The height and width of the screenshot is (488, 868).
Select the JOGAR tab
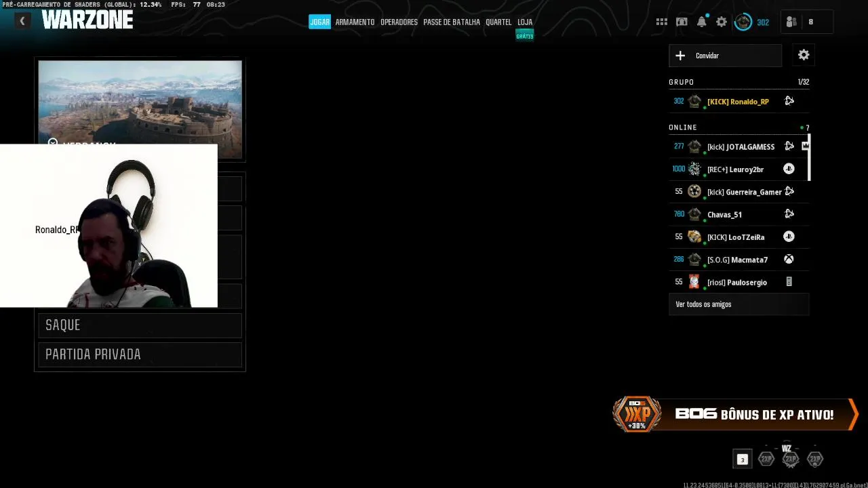click(319, 22)
